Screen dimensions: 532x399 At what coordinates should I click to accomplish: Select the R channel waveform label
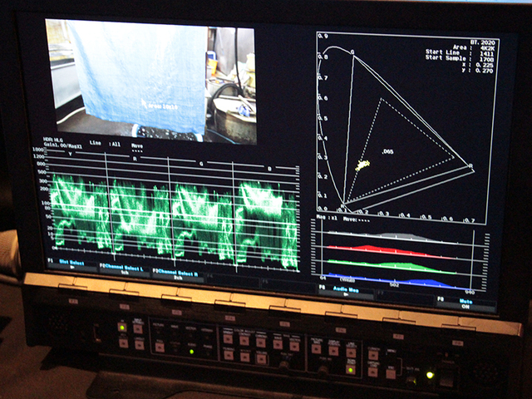click(135, 159)
